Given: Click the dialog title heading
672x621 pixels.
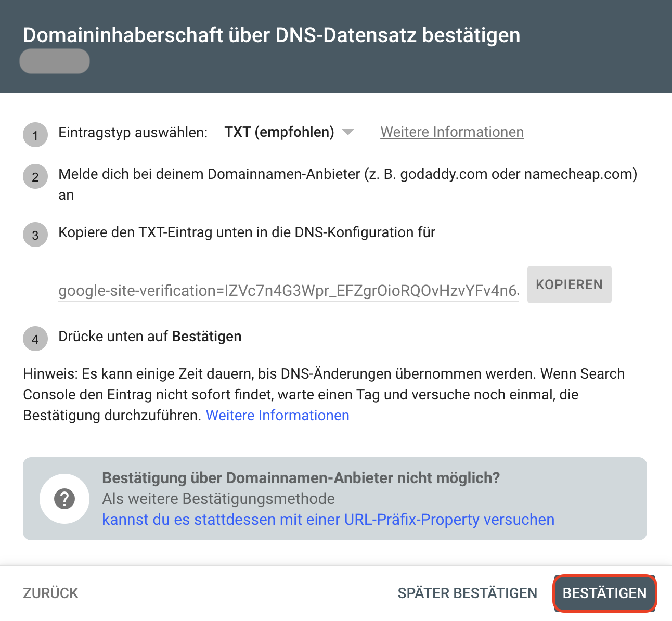Looking at the screenshot, I should coord(272,35).
